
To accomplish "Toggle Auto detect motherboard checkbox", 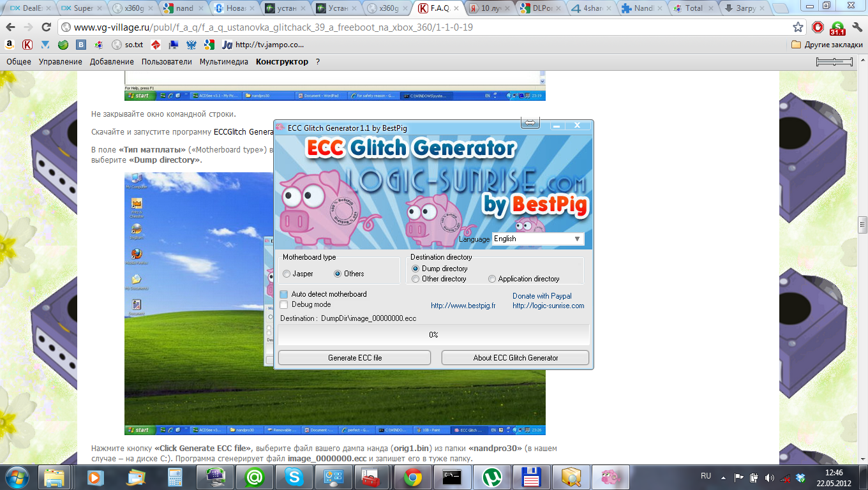I will click(284, 294).
